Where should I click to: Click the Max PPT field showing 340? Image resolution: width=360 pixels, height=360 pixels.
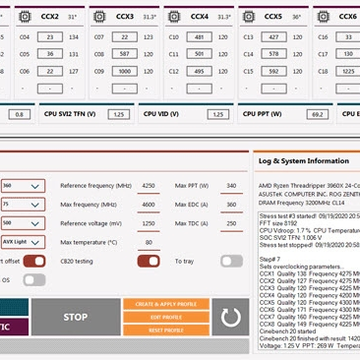pyautogui.click(x=232, y=186)
